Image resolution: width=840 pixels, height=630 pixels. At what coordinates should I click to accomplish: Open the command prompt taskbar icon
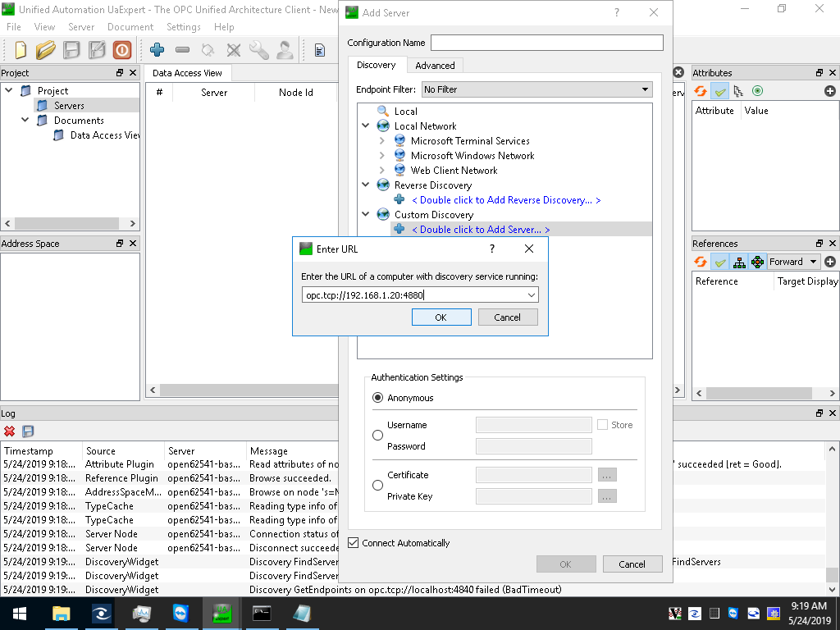coord(262,614)
